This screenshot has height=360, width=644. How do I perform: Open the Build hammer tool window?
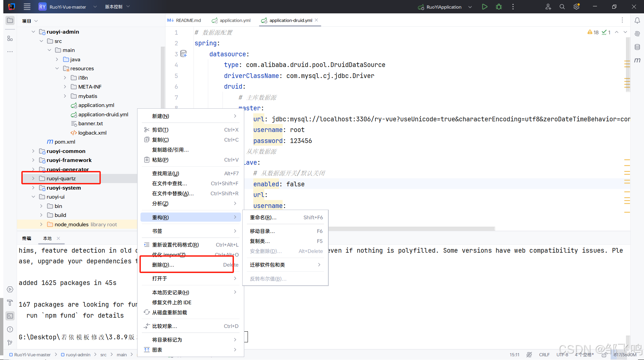(10, 303)
